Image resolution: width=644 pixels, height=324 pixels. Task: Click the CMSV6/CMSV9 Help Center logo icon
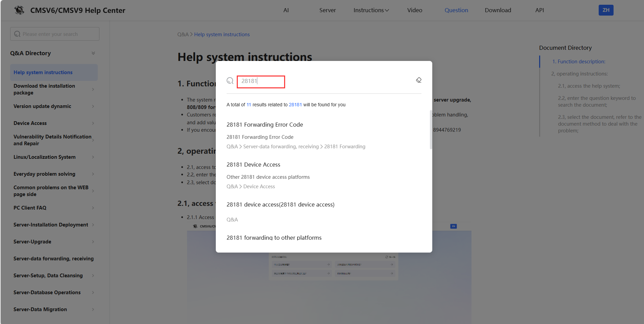click(19, 10)
